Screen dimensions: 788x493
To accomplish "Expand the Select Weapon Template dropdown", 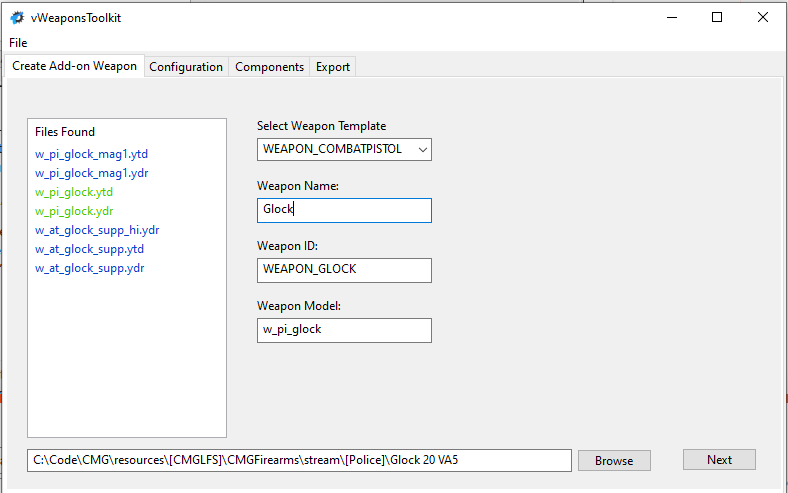I will (344, 149).
